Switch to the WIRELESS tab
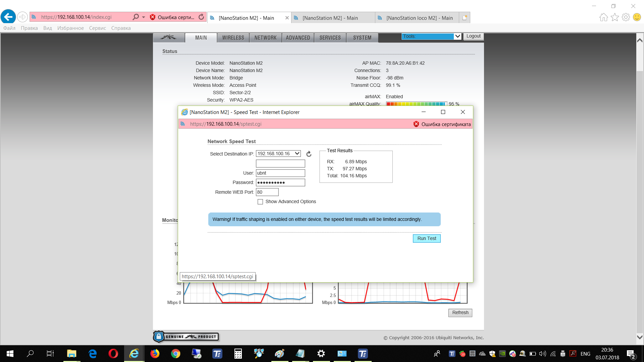 click(x=233, y=38)
